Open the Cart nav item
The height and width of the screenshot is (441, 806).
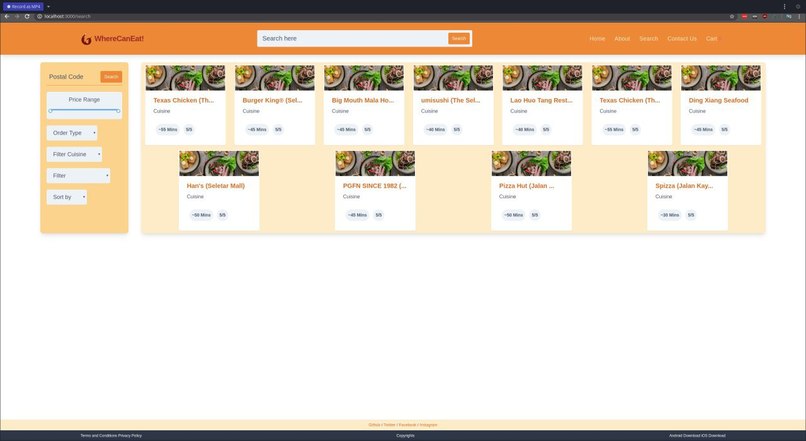tap(711, 39)
